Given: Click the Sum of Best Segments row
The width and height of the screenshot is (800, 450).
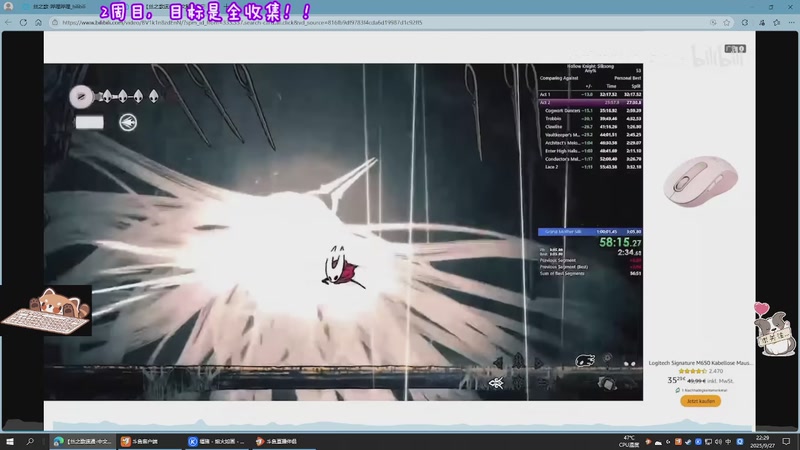Looking at the screenshot, I should [590, 273].
